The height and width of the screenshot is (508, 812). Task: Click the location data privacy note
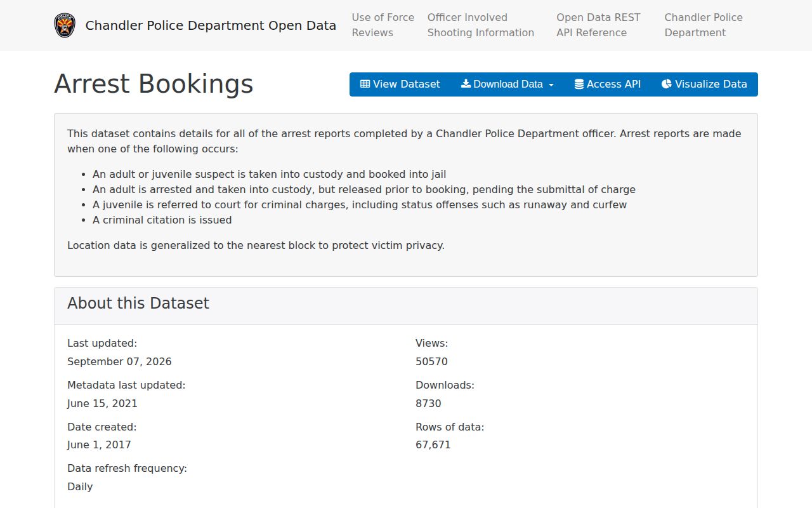pos(256,246)
